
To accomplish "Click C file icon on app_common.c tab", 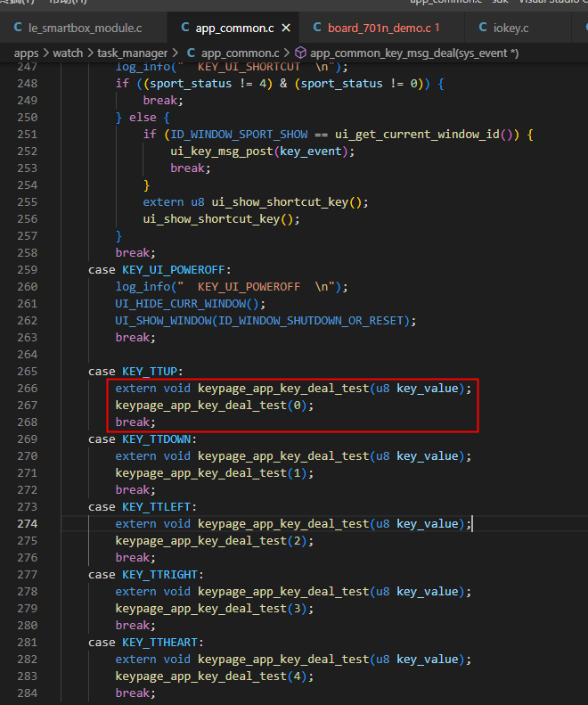I will [x=185, y=28].
